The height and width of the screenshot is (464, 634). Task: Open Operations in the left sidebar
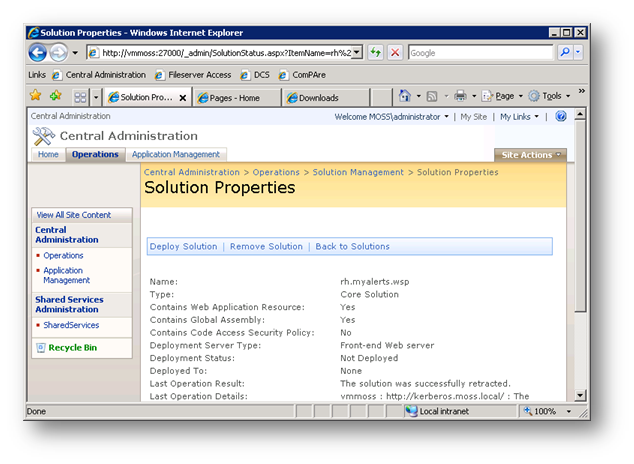pos(63,256)
